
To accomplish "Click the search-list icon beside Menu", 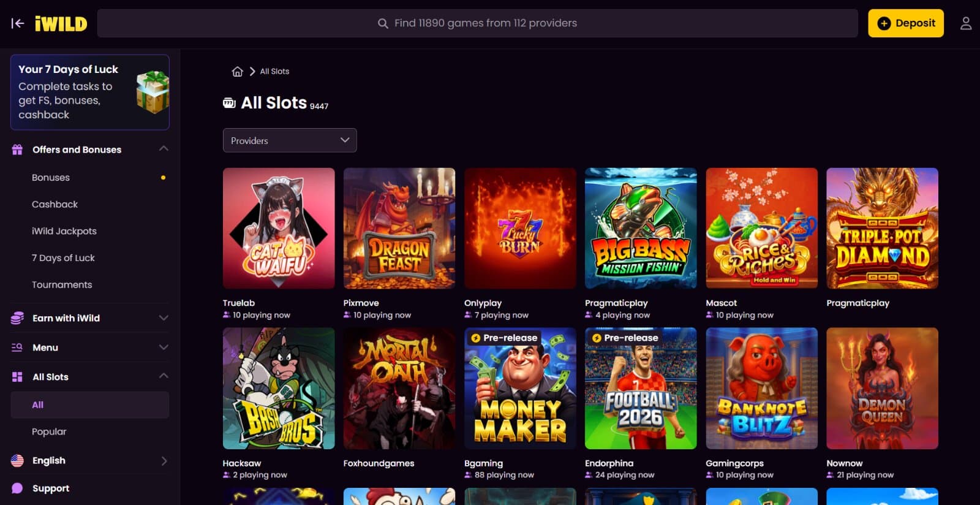I will coord(17,347).
